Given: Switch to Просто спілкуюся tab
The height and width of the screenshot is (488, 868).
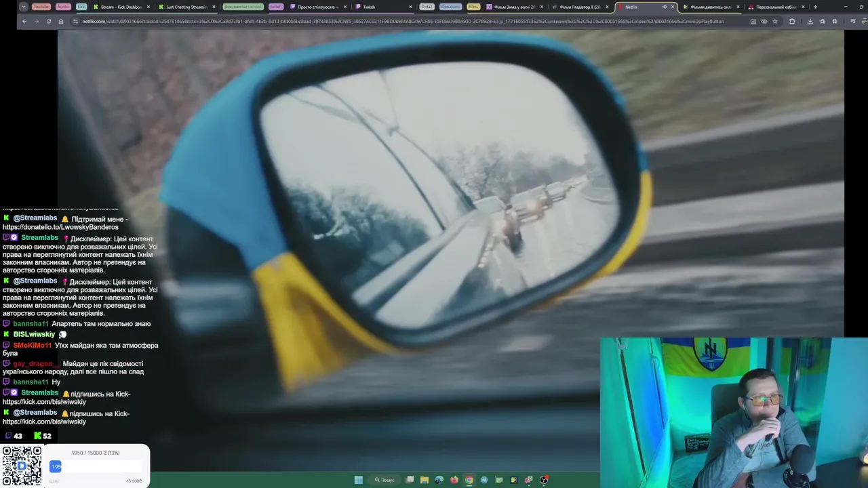Looking at the screenshot, I should point(317,7).
